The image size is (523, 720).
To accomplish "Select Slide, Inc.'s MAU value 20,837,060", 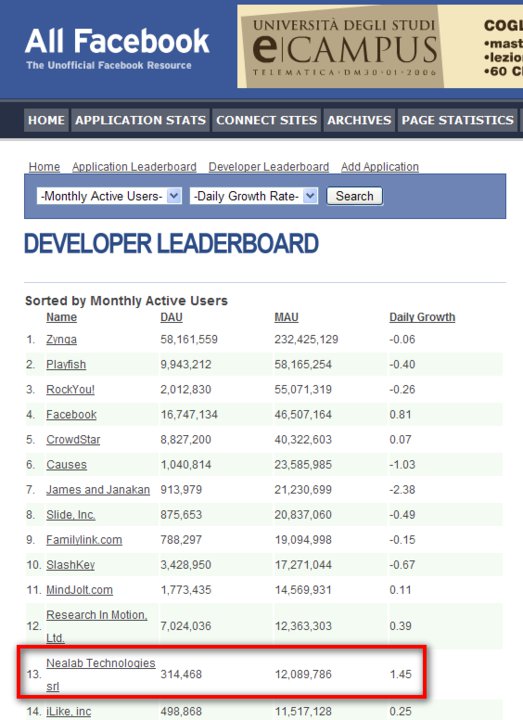I will (x=303, y=515).
